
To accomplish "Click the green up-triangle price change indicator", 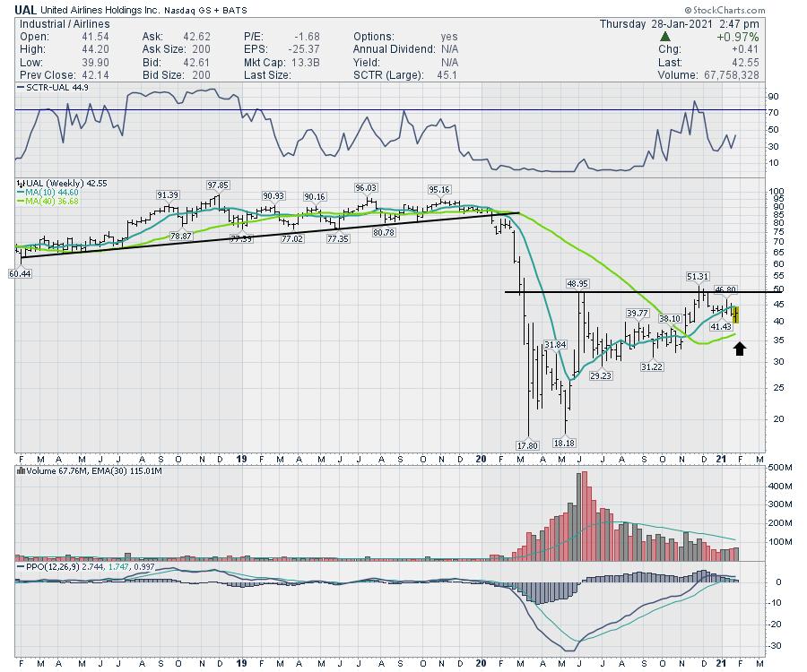I will click(664, 37).
